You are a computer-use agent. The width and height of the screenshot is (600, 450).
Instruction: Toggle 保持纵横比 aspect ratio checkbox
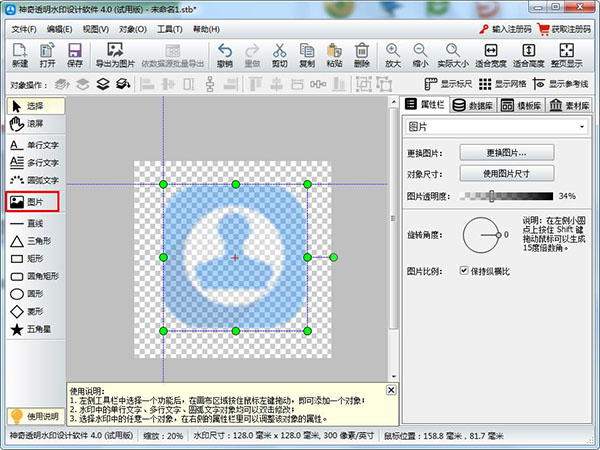pos(464,271)
